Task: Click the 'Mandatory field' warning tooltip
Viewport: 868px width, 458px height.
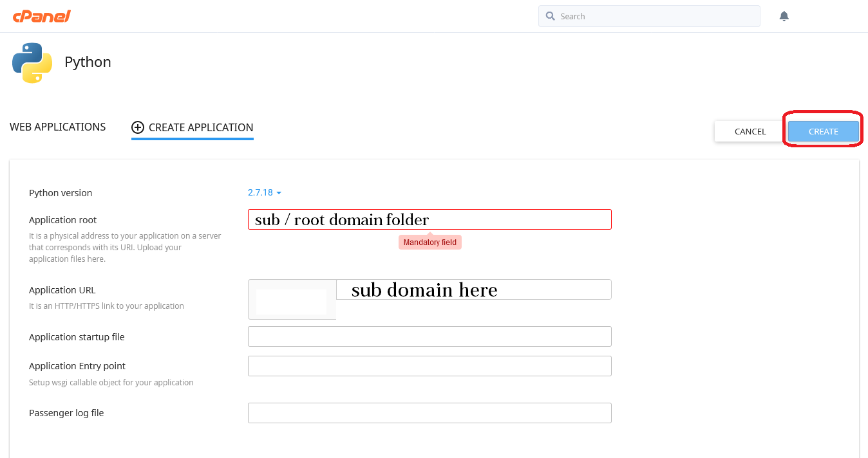Action: (x=430, y=243)
